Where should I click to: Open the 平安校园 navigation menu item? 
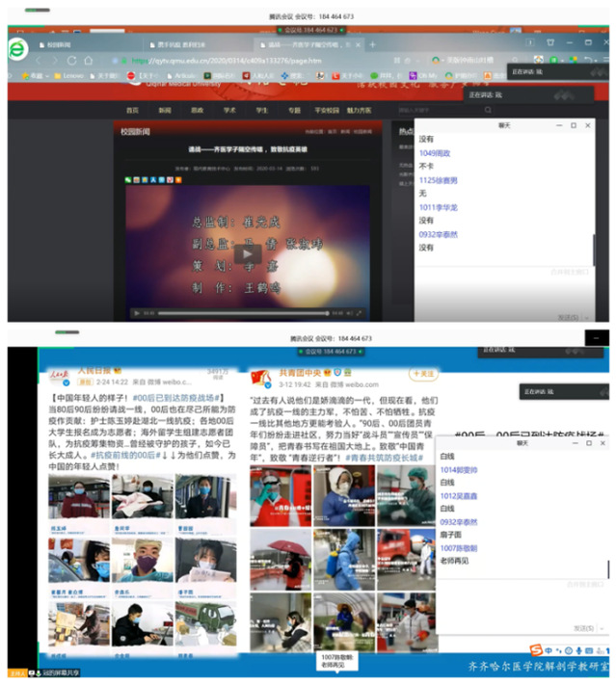(x=328, y=110)
